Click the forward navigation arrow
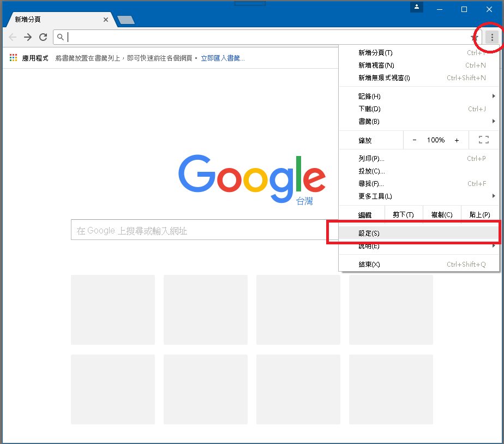The width and height of the screenshot is (504, 444). tap(28, 37)
